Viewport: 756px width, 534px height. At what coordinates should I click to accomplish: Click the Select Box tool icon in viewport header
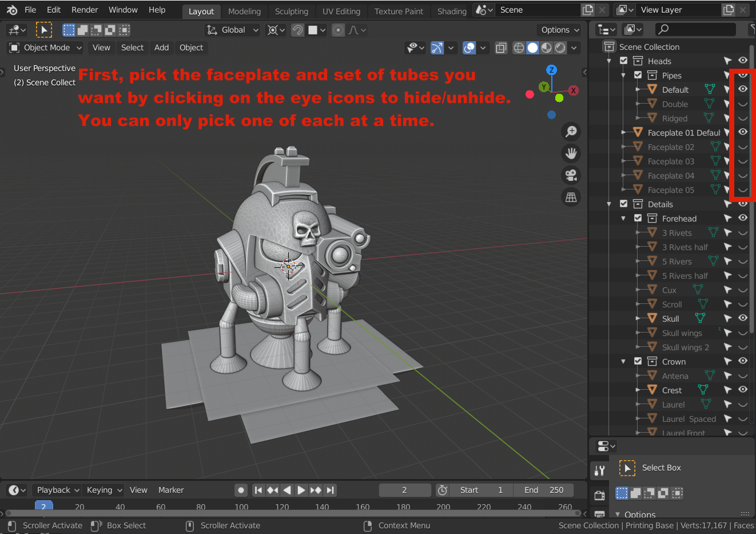coord(44,30)
